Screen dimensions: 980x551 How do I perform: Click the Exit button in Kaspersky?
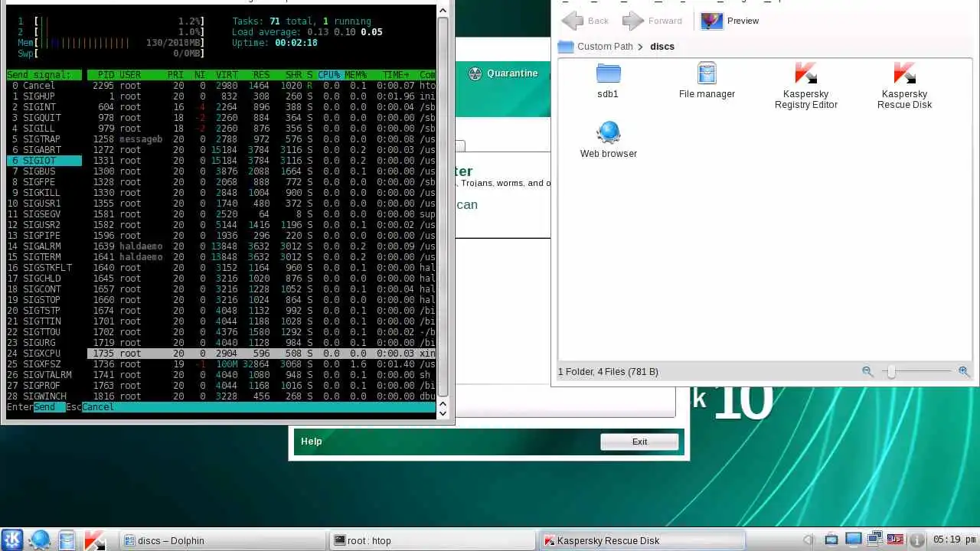(x=639, y=442)
